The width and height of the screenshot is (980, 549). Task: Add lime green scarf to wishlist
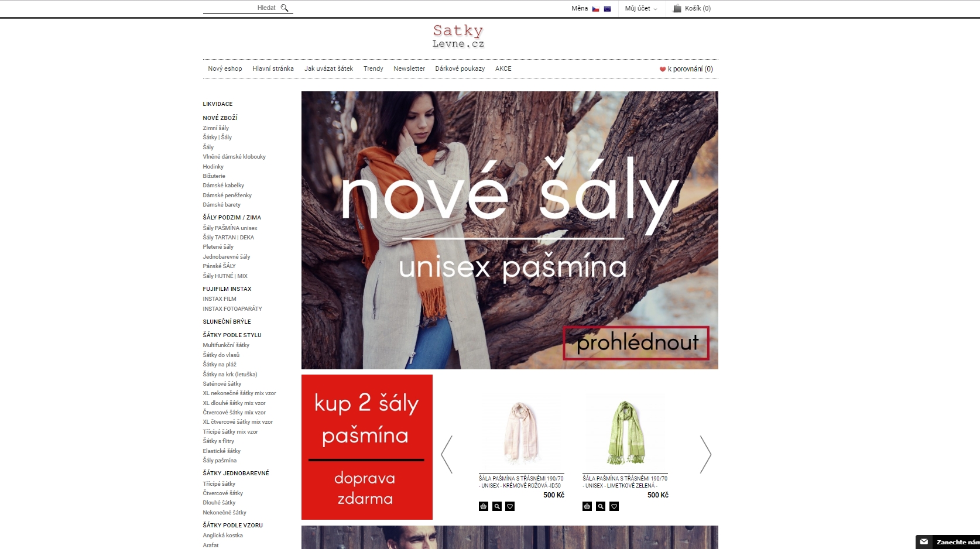coord(614,506)
